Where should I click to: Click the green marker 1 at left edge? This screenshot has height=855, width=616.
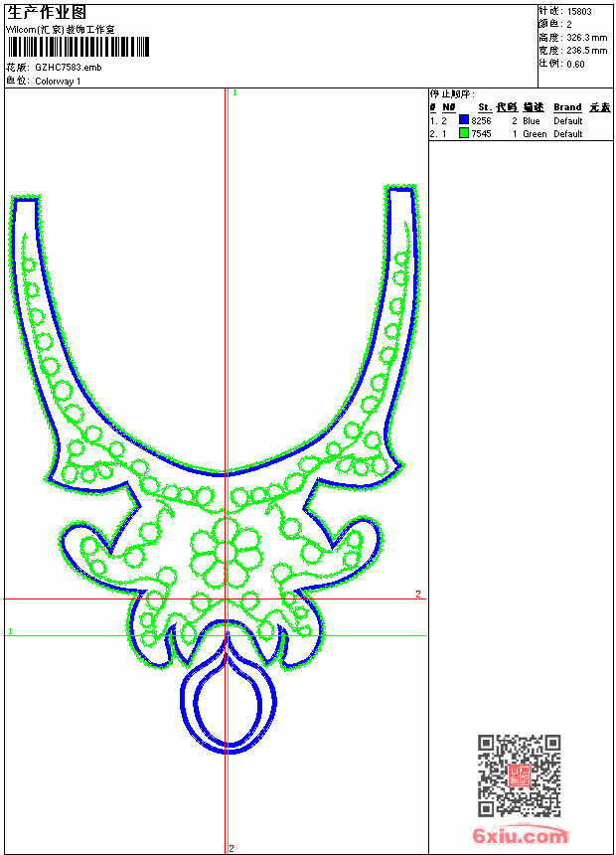(x=10, y=631)
